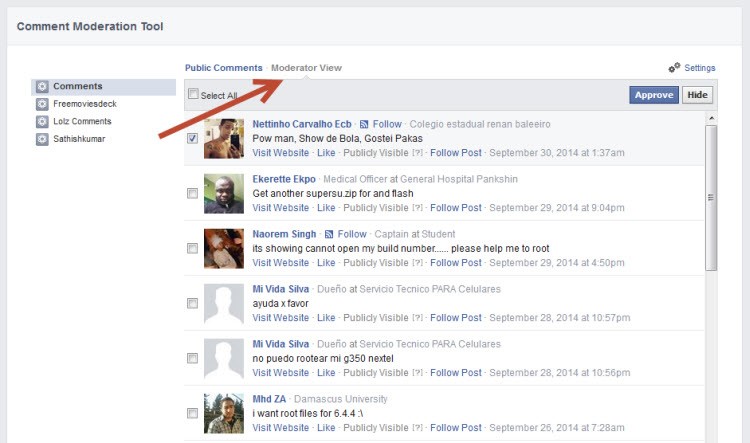The image size is (750, 443).
Task: Click the timestamp 'September 30, 2014 at 1:37am'
Action: click(x=557, y=153)
